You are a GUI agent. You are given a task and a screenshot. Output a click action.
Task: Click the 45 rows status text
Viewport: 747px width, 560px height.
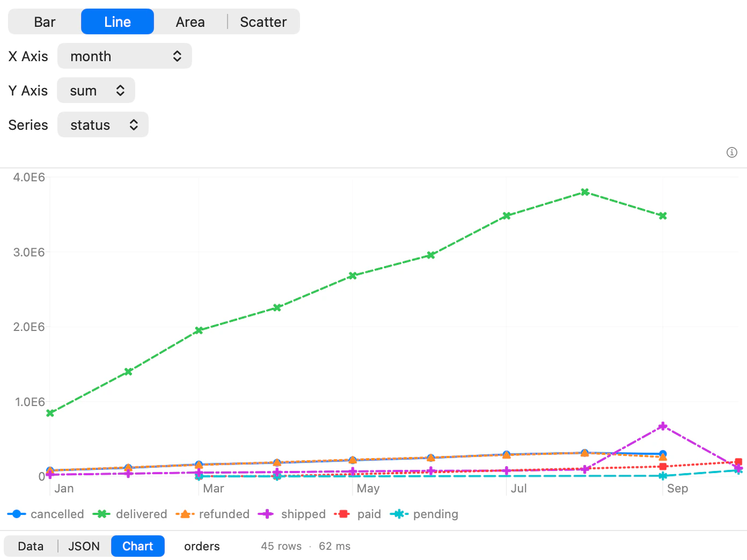coord(281,546)
